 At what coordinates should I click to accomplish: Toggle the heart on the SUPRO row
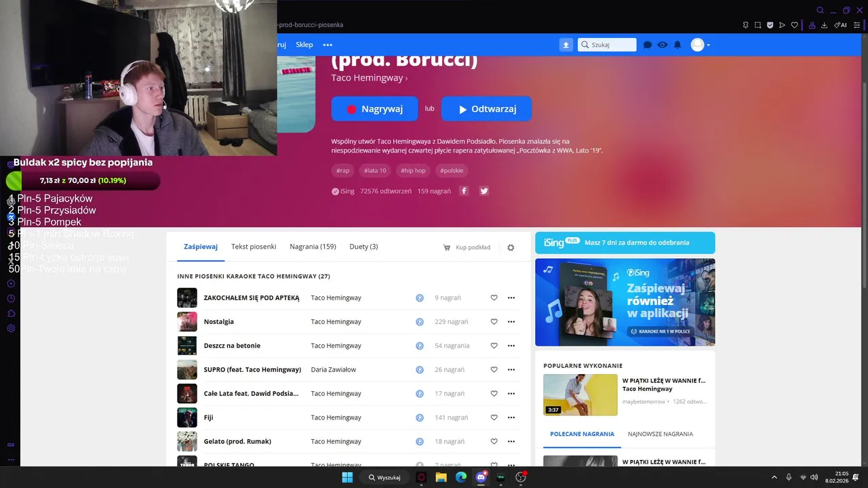[494, 369]
